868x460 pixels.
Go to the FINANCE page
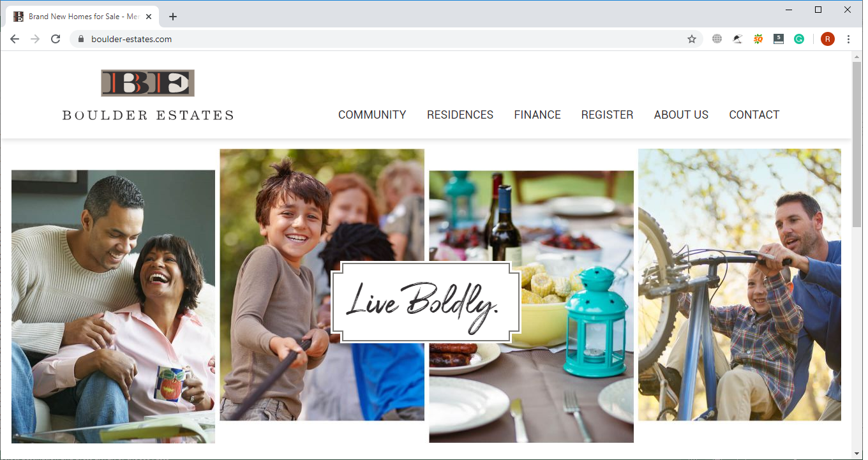point(537,115)
